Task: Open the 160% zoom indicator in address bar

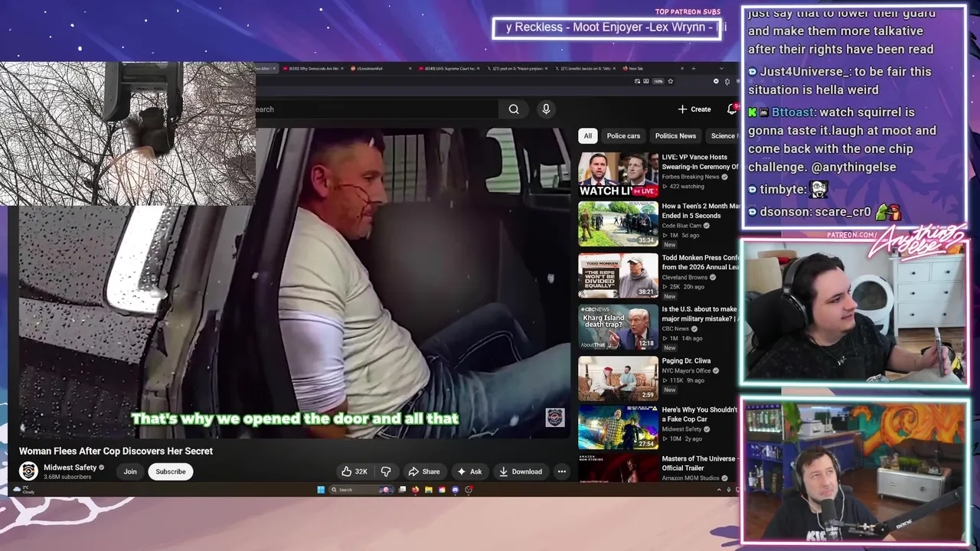Action: (x=658, y=81)
